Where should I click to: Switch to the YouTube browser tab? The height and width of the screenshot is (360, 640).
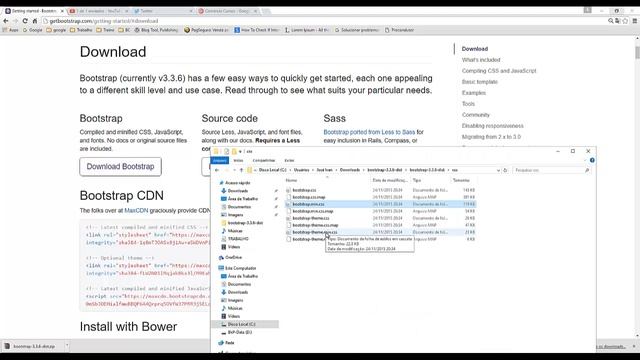tap(98, 11)
